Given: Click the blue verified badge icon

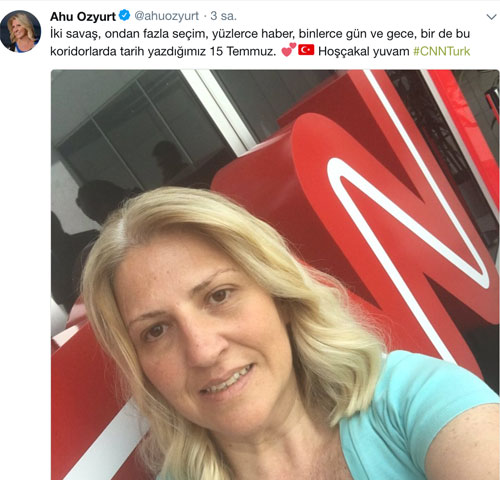Looking at the screenshot, I should [124, 15].
